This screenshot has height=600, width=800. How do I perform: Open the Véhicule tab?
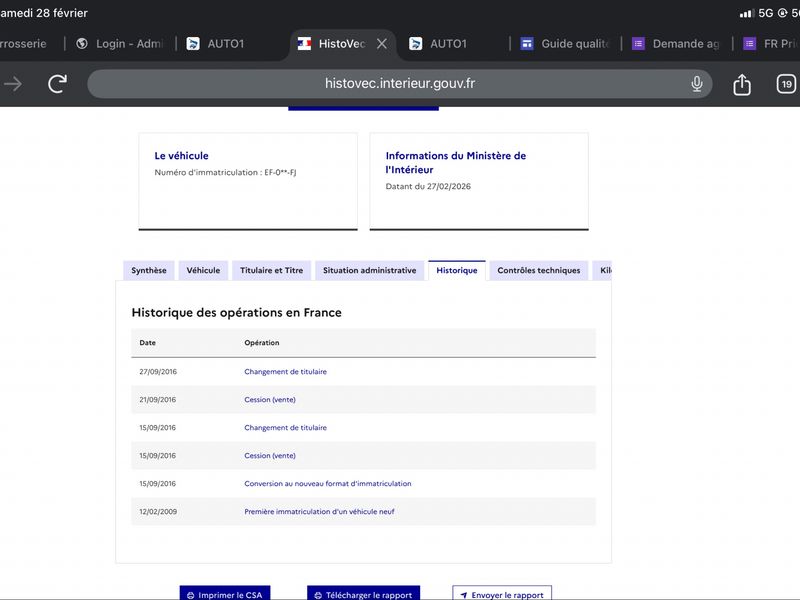pos(203,271)
